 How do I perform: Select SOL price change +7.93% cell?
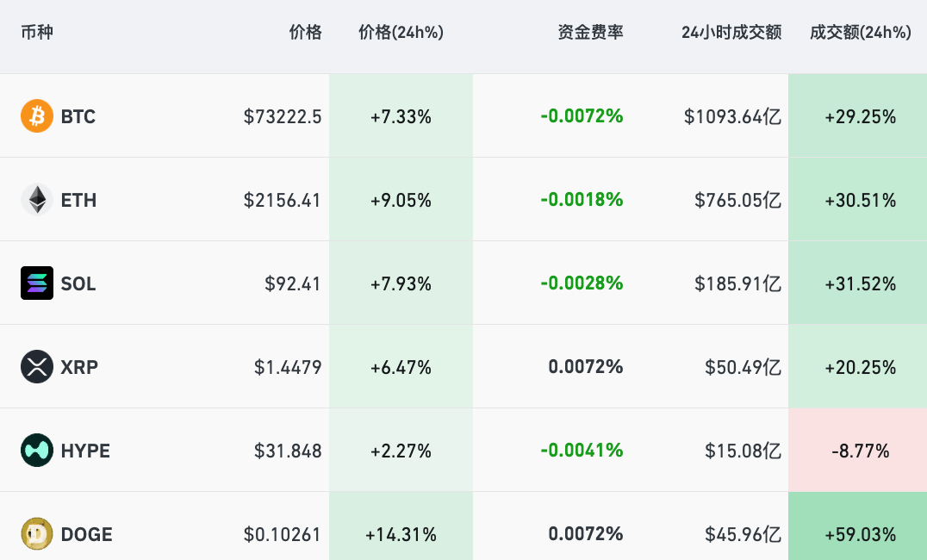[x=401, y=283]
